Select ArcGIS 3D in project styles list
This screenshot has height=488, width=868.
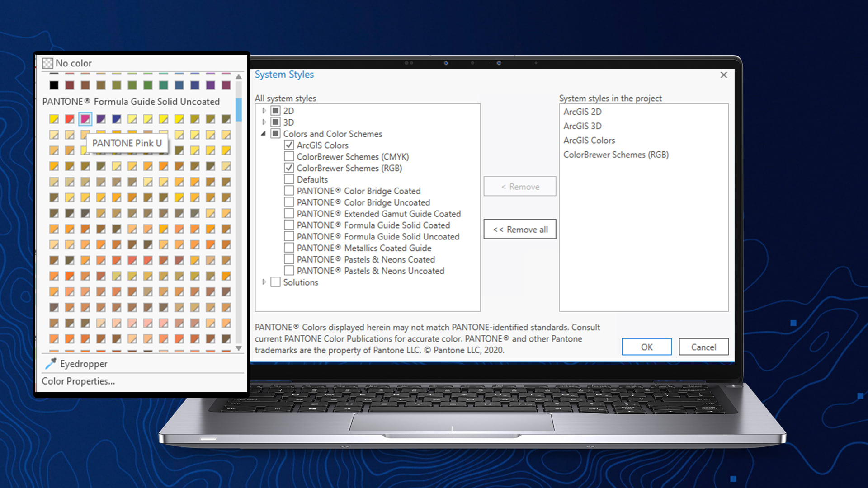pos(582,126)
